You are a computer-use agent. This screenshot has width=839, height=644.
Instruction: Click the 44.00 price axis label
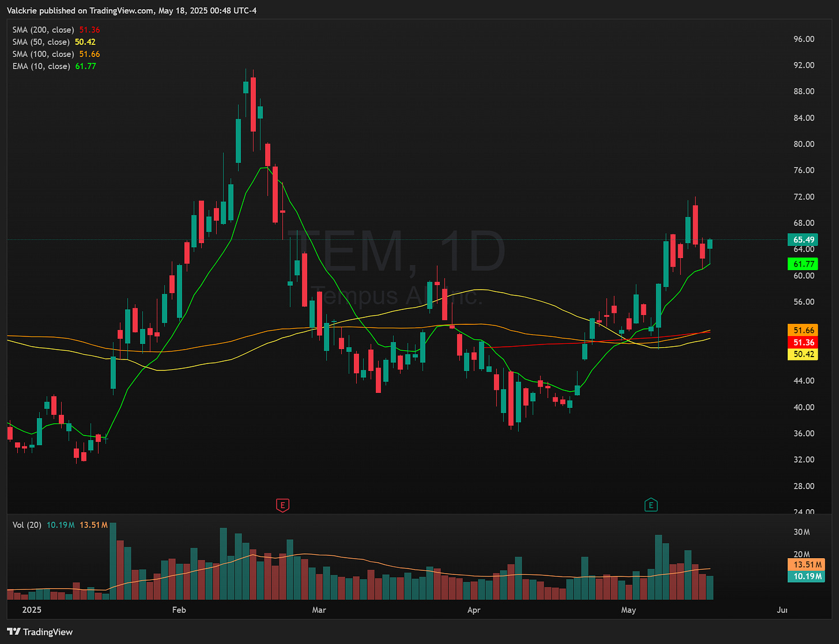point(804,381)
